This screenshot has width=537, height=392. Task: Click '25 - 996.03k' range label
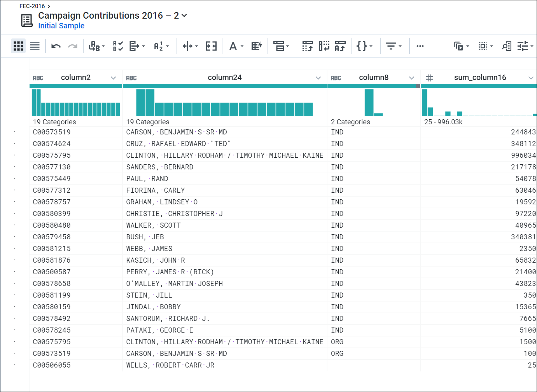(x=443, y=122)
